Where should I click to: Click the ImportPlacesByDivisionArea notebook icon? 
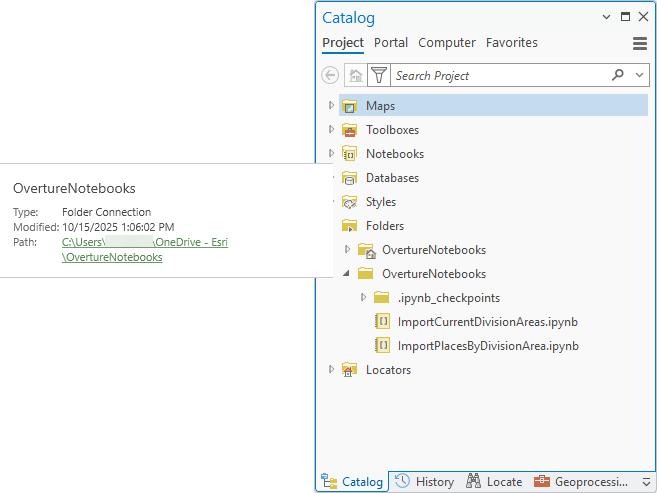(382, 346)
